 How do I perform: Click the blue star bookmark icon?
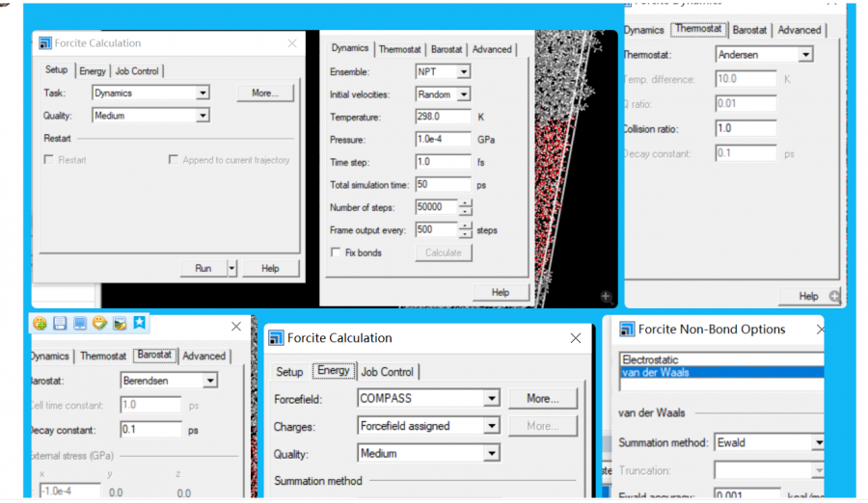(139, 323)
